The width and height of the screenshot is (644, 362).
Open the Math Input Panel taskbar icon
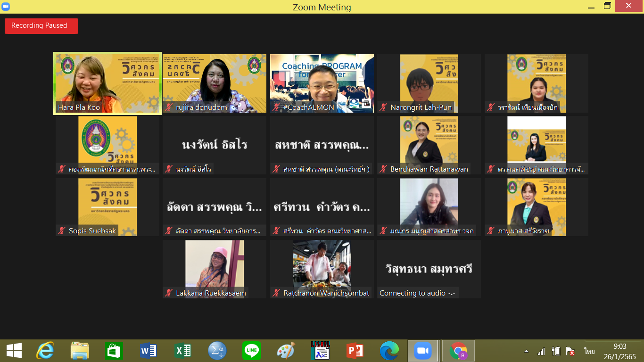(x=217, y=351)
